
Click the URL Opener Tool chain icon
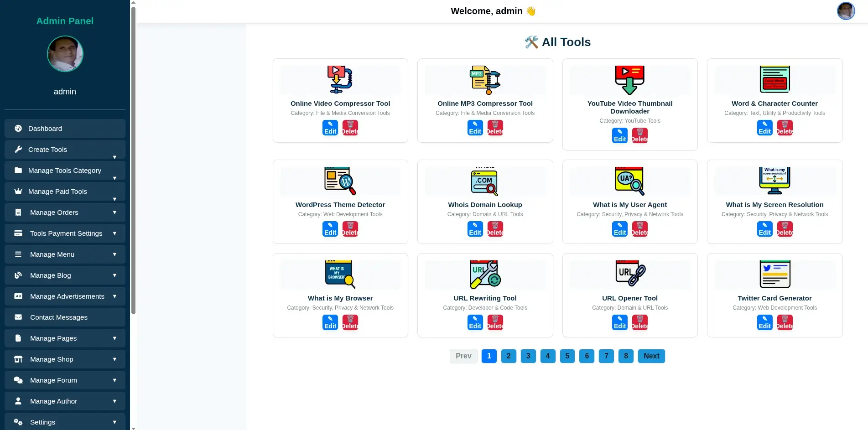tap(629, 275)
